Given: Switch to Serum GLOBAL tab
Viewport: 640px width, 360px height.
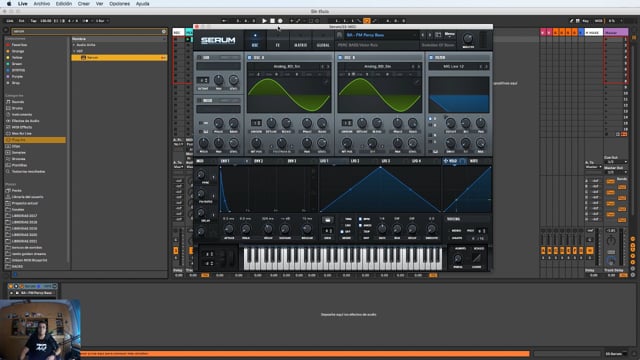Looking at the screenshot, I should point(323,40).
